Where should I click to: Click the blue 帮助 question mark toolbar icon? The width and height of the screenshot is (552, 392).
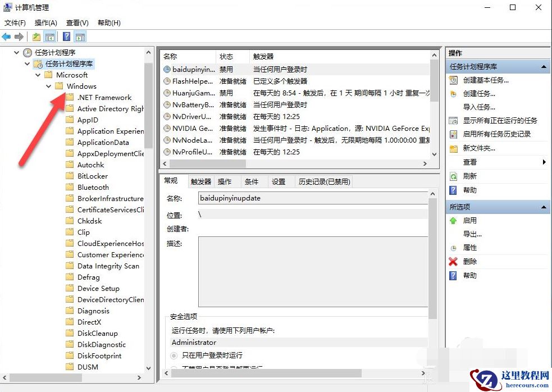coord(67,36)
